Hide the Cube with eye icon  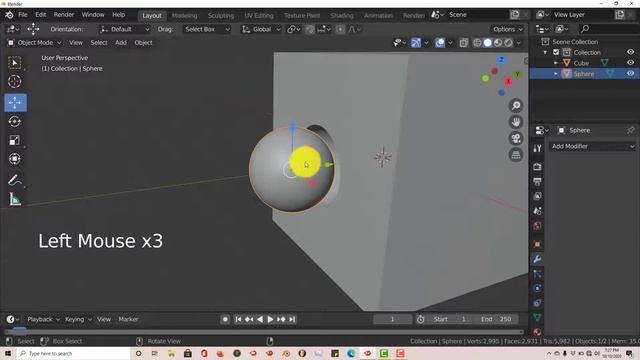point(631,63)
